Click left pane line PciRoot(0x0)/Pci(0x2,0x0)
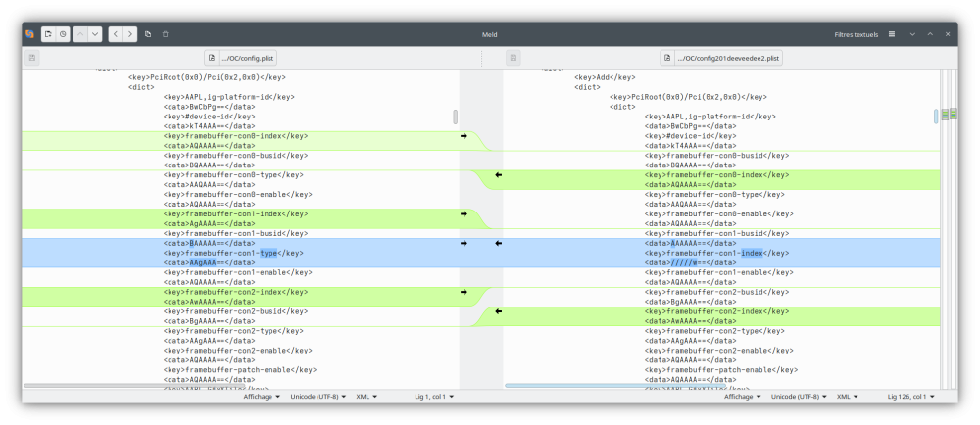Viewport: 980px width, 425px height. click(x=207, y=78)
